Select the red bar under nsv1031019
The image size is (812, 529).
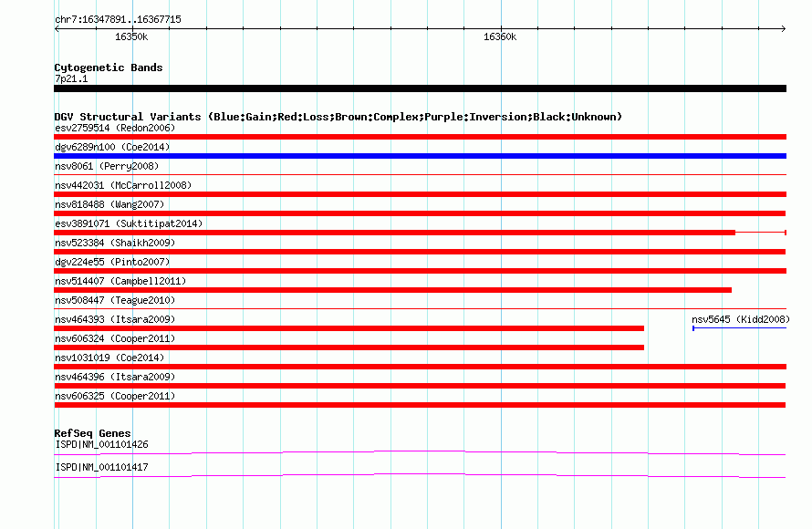pos(420,367)
